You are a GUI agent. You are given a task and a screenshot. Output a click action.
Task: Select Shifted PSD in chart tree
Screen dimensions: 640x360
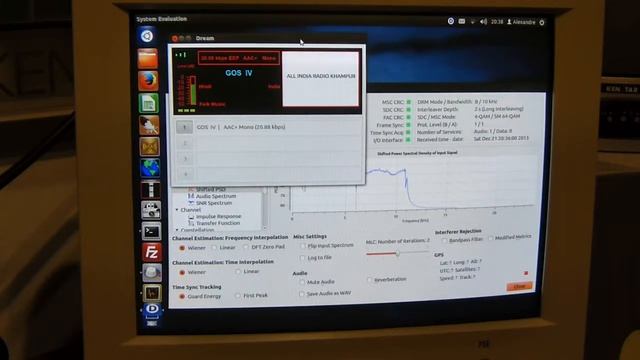point(211,189)
